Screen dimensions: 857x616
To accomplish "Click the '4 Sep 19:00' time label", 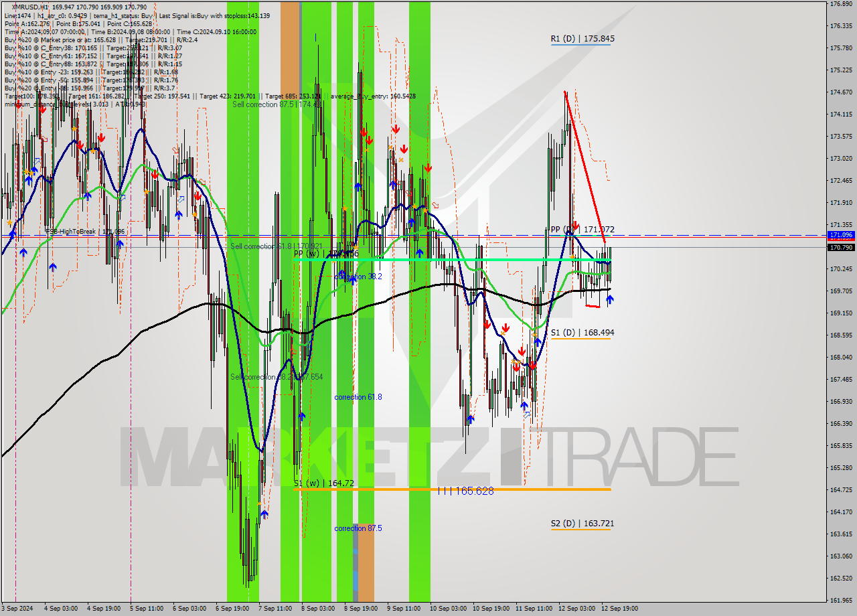I will [104, 609].
